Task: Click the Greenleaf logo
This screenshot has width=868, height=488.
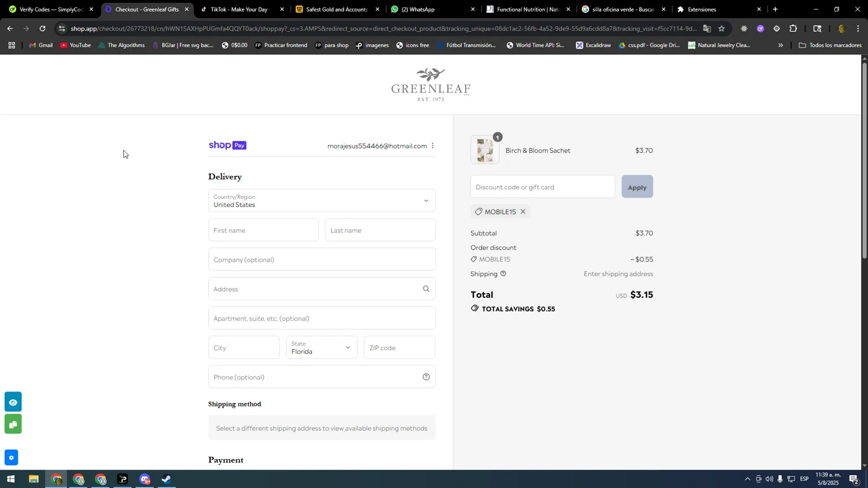Action: pos(431,84)
